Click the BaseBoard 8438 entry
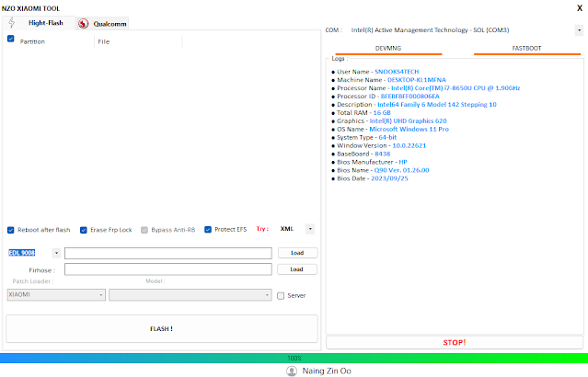 [361, 154]
